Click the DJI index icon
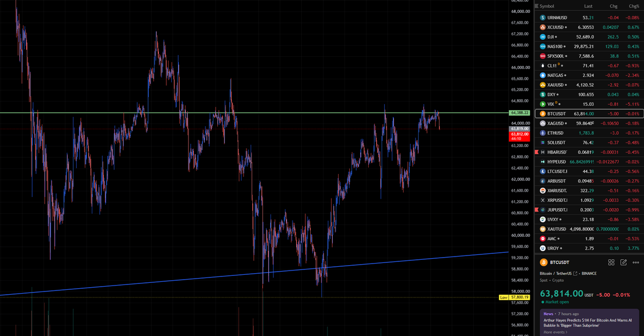The width and height of the screenshot is (644, 336). [543, 37]
